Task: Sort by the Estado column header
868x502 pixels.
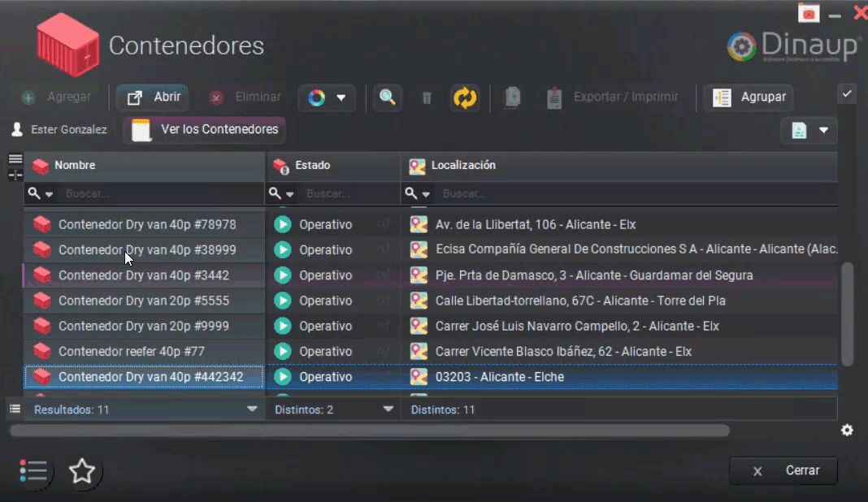Action: coord(313,166)
